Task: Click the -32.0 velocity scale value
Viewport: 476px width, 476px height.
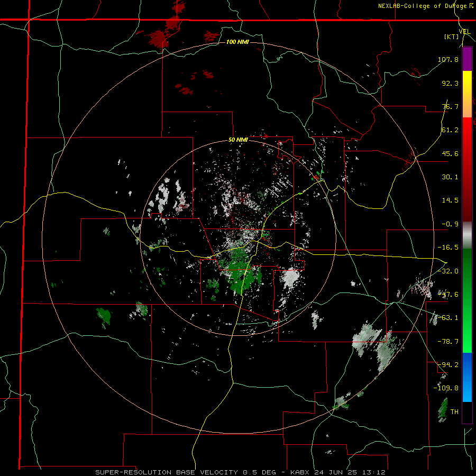Action: pos(448,271)
